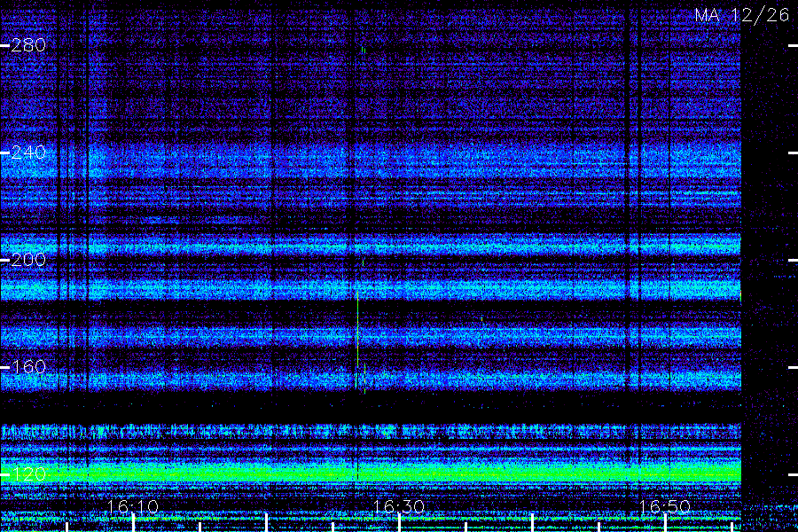Click the MA 12/26 date label
This screenshot has width=798, height=532.
742,15
